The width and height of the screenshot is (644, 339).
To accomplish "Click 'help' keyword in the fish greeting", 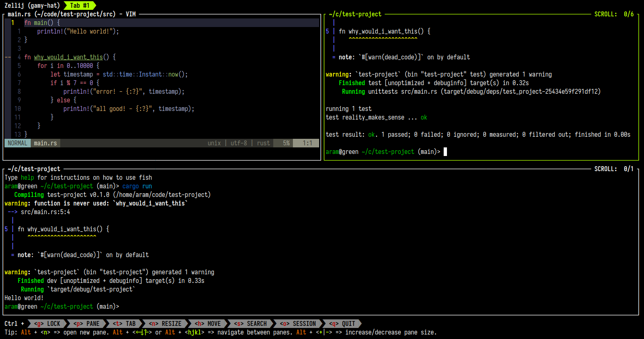I will pos(27,177).
